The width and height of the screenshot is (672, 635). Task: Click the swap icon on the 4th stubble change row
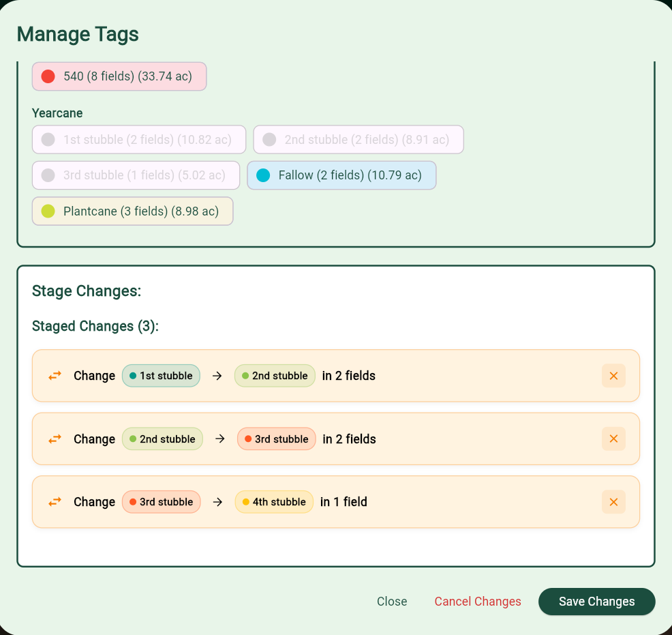(x=54, y=501)
